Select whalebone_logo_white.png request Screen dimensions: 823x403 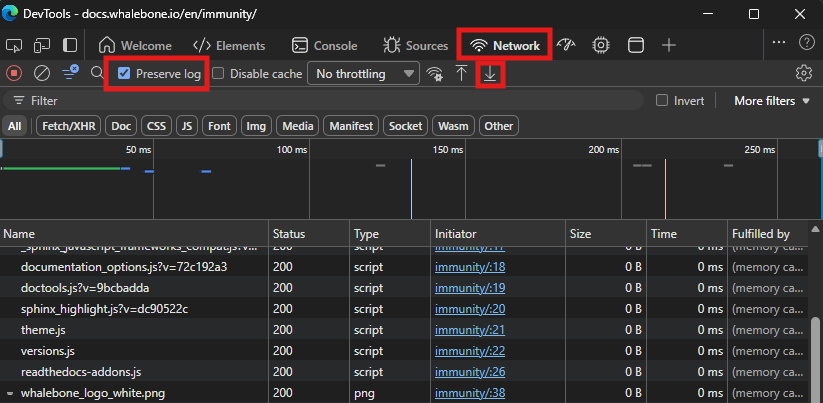click(404, 393)
